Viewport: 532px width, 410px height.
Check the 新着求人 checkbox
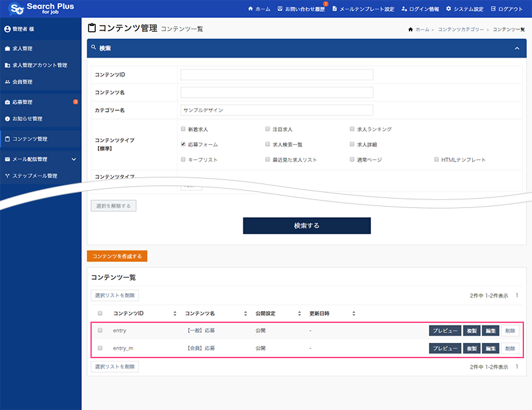coord(184,128)
